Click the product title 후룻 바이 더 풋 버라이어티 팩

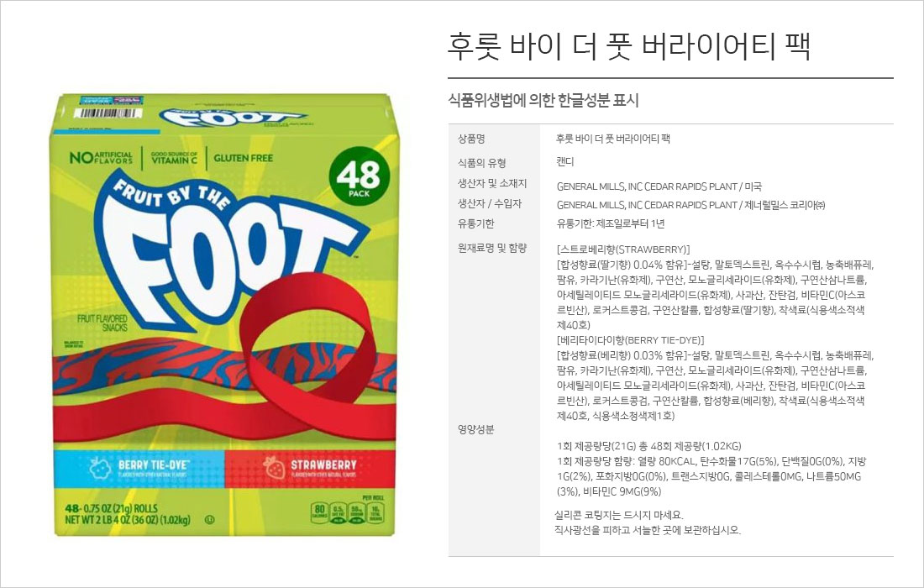click(629, 46)
